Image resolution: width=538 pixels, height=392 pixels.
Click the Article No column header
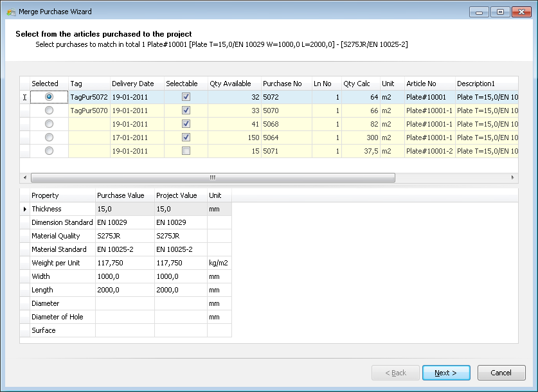(x=421, y=84)
